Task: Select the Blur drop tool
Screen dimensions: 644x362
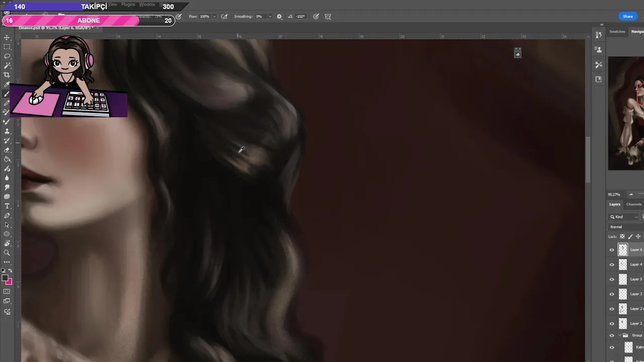Action: (x=7, y=178)
